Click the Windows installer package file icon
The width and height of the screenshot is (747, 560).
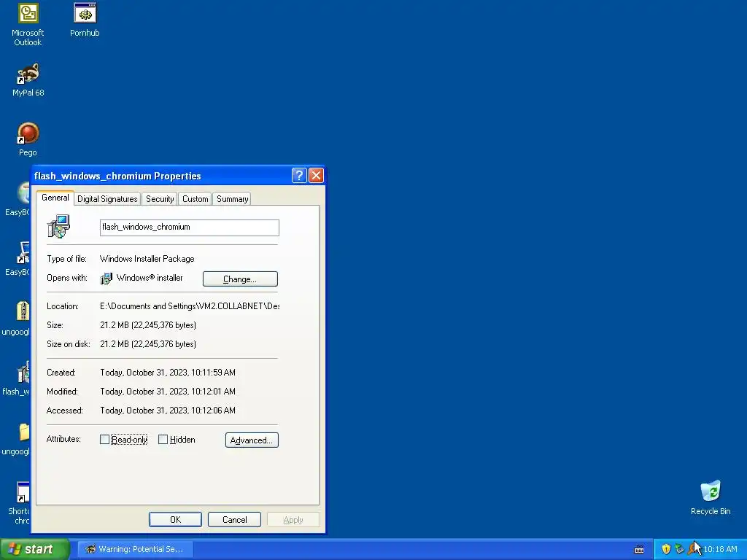[x=58, y=227]
